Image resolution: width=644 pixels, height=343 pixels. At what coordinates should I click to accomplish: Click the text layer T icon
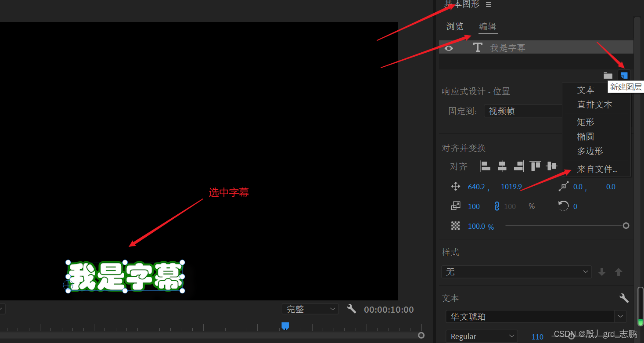(x=478, y=47)
